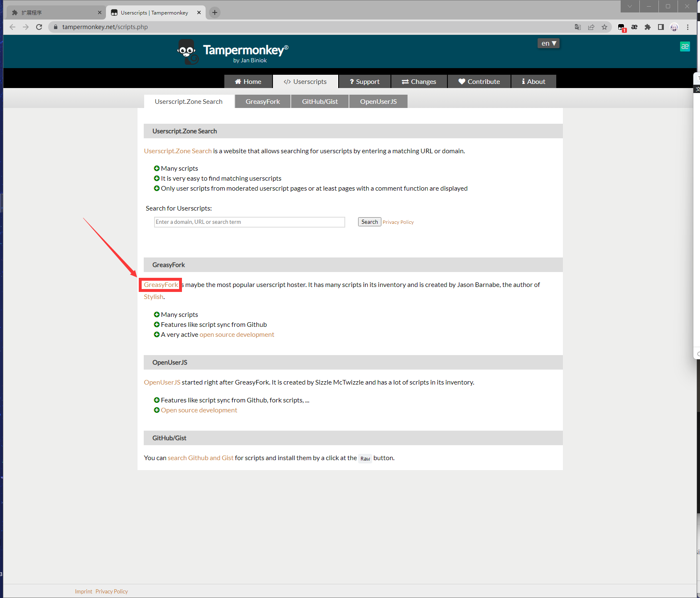The height and width of the screenshot is (598, 700).
Task: Click the GitHub/Gist section heading
Action: (x=169, y=438)
